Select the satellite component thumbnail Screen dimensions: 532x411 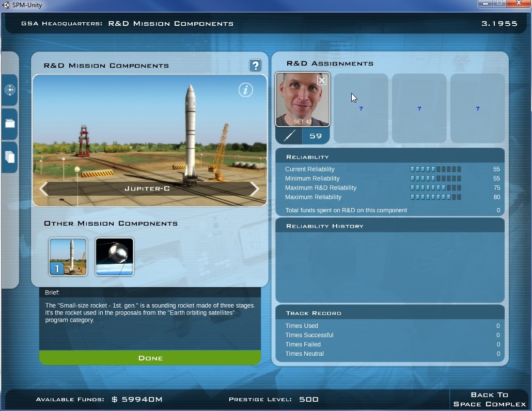[x=115, y=257]
